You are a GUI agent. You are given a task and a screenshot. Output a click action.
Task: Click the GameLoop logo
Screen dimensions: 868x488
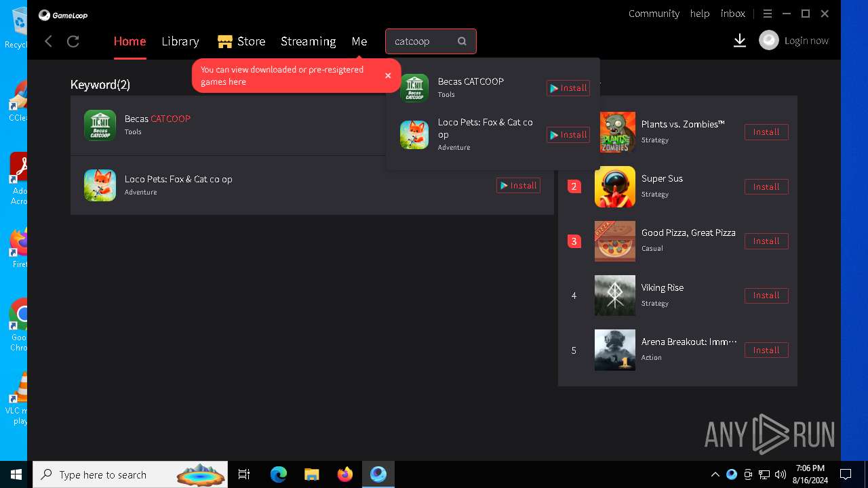click(x=63, y=15)
